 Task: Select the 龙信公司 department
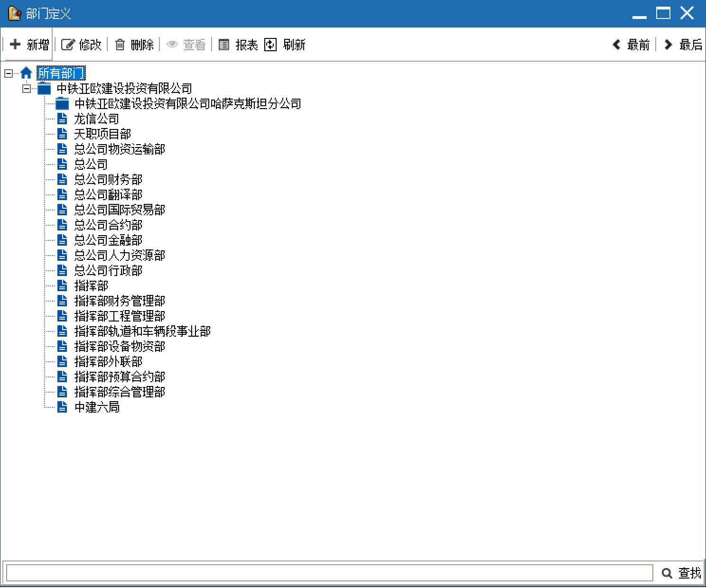[96, 119]
